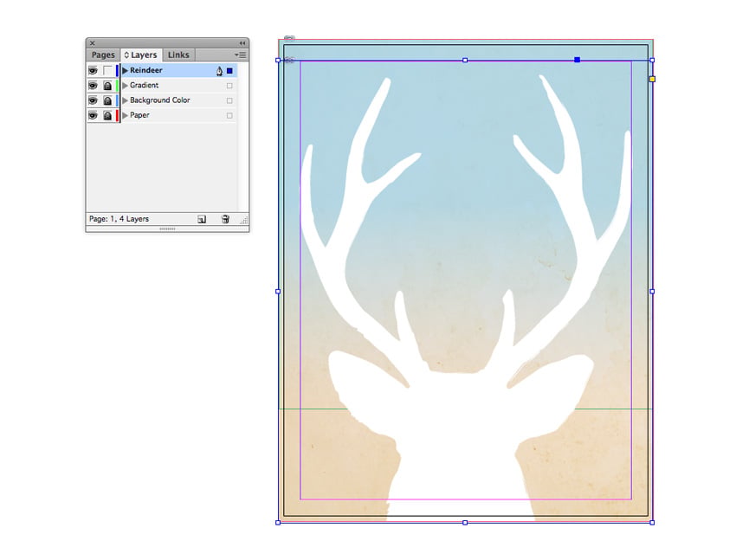Toggle visibility eye of Reindeer layer
Image resolution: width=736 pixels, height=560 pixels.
(93, 70)
